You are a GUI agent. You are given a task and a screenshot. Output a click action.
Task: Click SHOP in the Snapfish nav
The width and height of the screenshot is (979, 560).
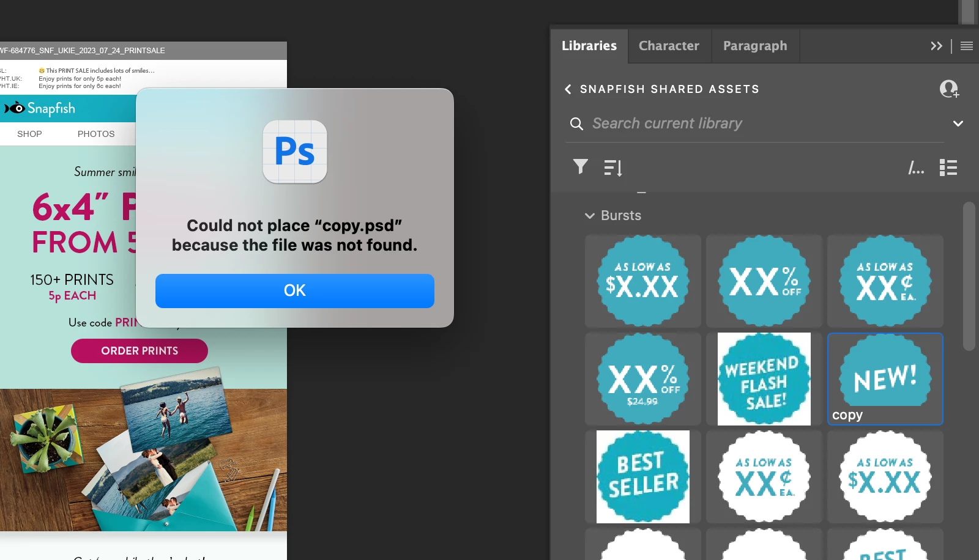coord(29,134)
